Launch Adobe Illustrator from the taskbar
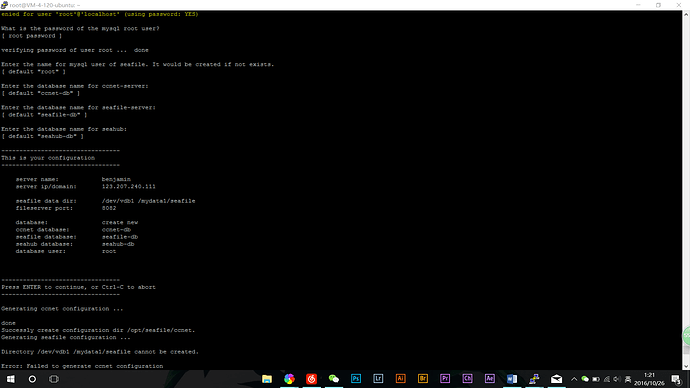 [400, 379]
